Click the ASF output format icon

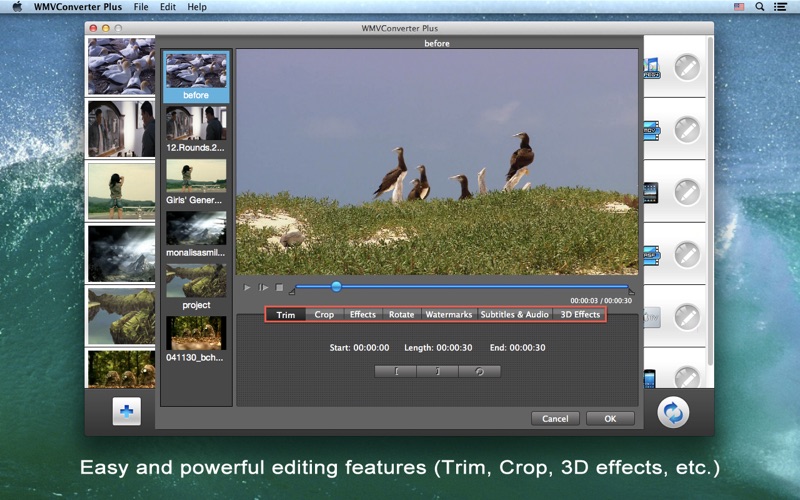[x=652, y=255]
